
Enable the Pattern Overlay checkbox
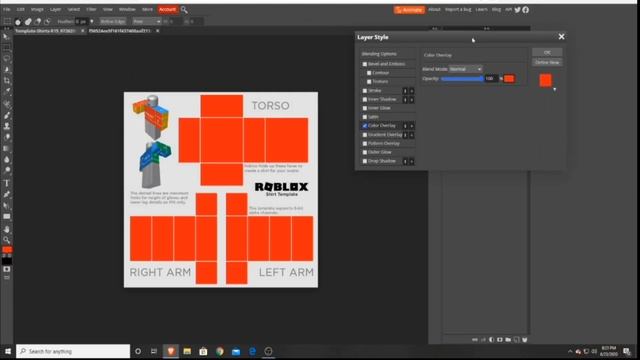coord(365,144)
